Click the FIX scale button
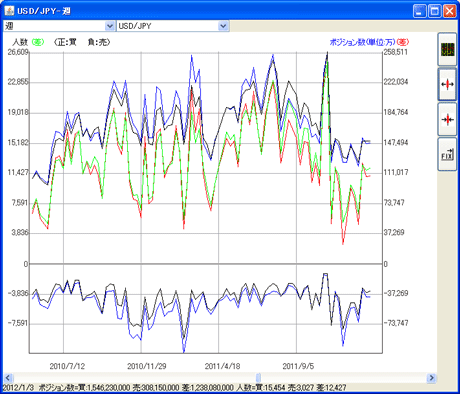The image size is (460, 394). point(447,154)
